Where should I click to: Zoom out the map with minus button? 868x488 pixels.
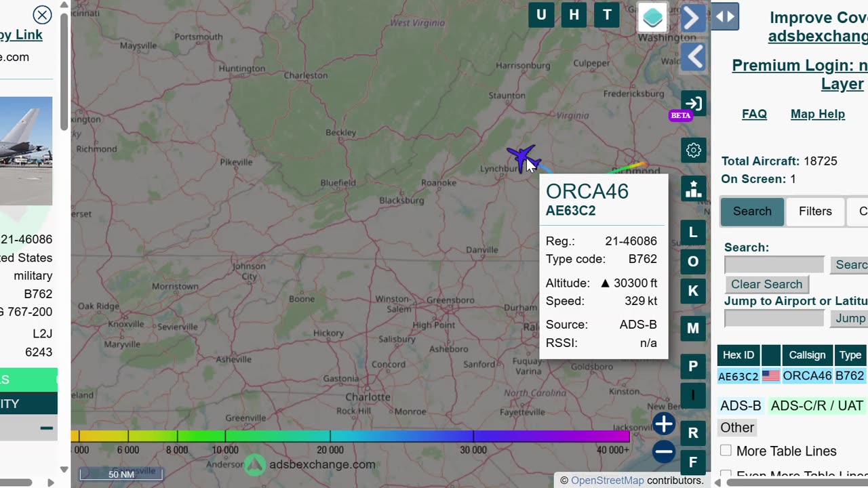coord(664,451)
